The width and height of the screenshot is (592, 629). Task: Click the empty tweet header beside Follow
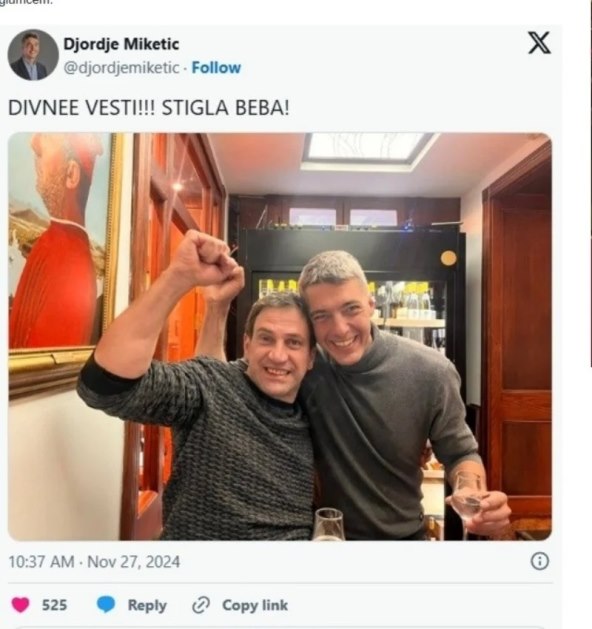point(381,56)
